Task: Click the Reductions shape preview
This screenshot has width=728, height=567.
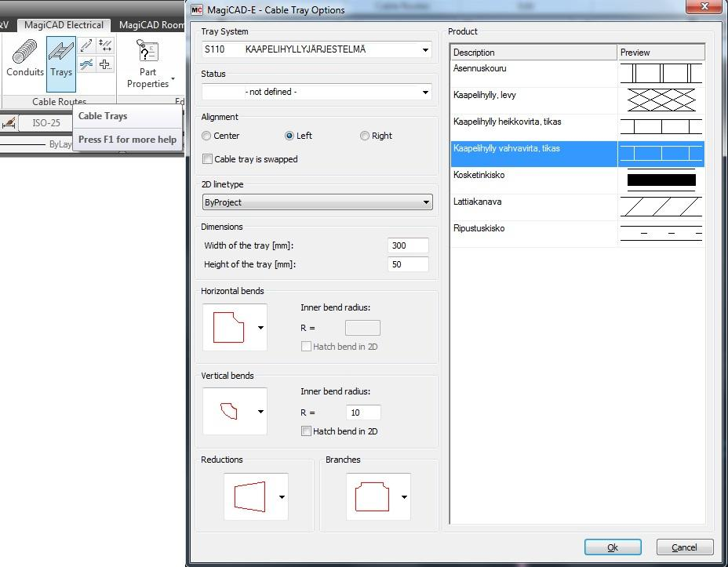Action: (x=249, y=497)
